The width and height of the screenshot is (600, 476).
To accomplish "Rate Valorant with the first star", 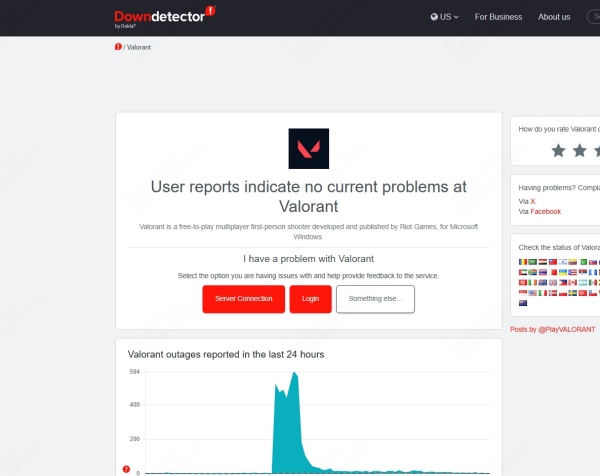I will click(x=558, y=150).
